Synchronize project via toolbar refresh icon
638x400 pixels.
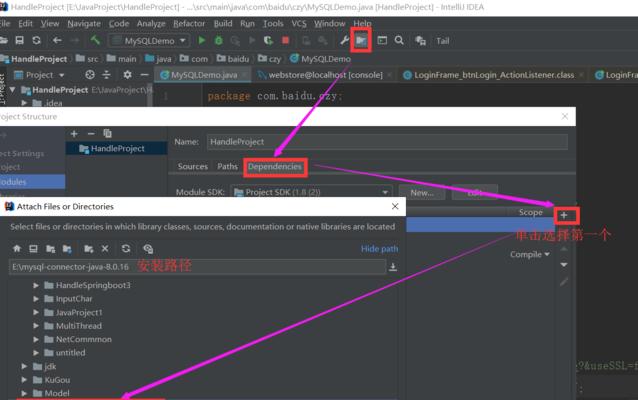[x=37, y=40]
